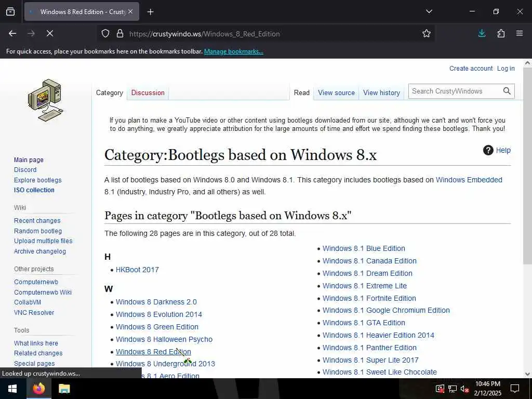Open Firefox View recent browsing icon

(10, 11)
